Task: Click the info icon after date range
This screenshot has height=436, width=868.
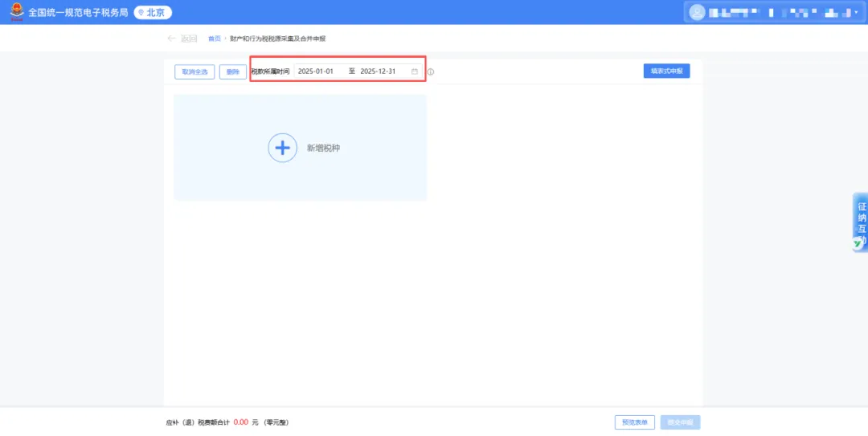Action: [431, 72]
